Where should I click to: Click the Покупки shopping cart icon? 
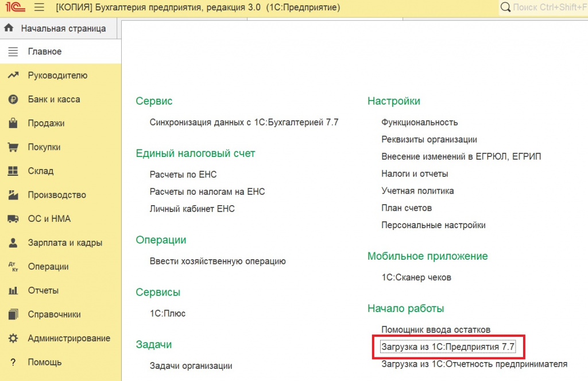[x=13, y=147]
